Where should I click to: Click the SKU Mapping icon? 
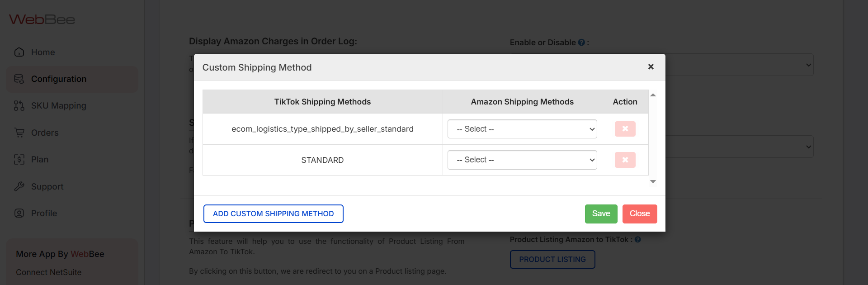click(x=19, y=106)
